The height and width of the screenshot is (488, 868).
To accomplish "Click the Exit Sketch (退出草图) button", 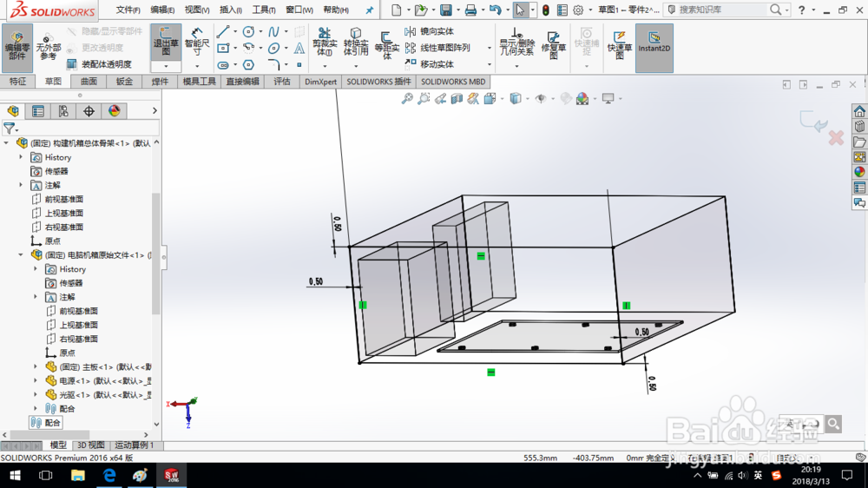I will (166, 42).
